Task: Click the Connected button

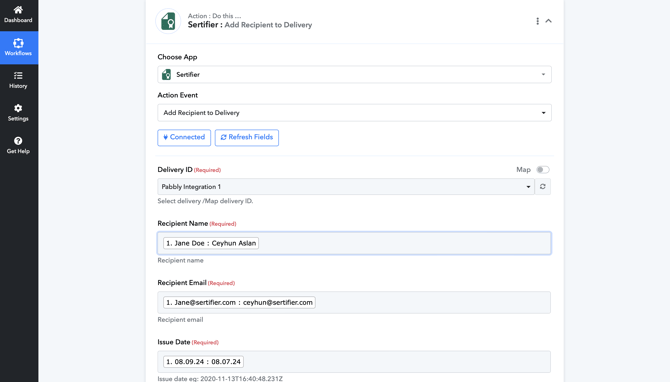Action: (184, 138)
